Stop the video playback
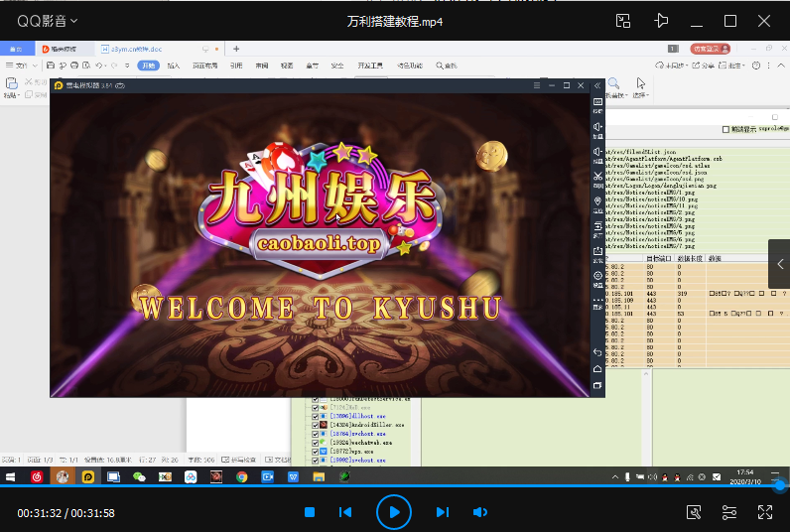Screen dimensions: 790x532 pyautogui.click(x=310, y=512)
